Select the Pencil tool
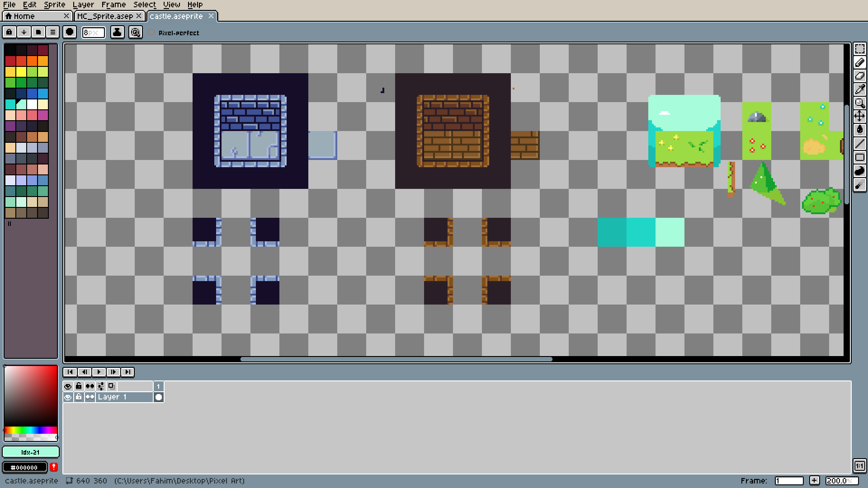 point(859,62)
